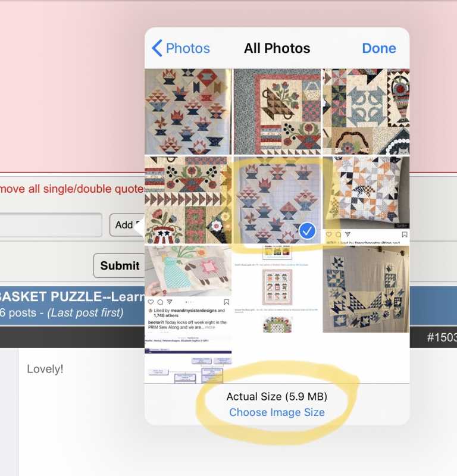The width and height of the screenshot is (457, 476).
Task: Click Last post first link
Action: pos(85,313)
